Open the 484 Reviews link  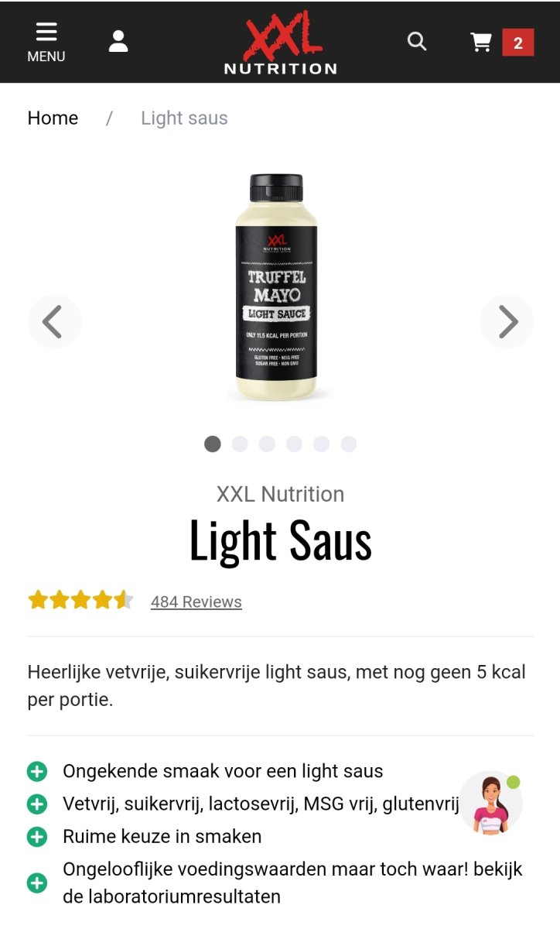[196, 602]
